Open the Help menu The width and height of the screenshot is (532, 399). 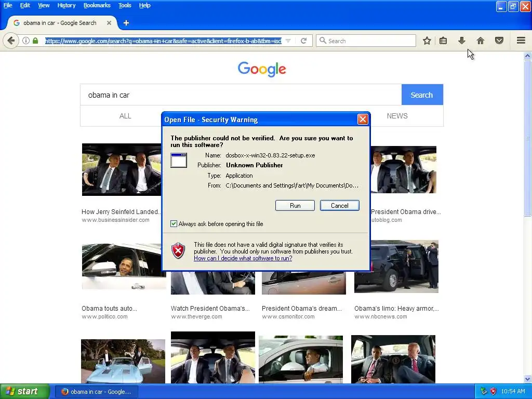(145, 5)
